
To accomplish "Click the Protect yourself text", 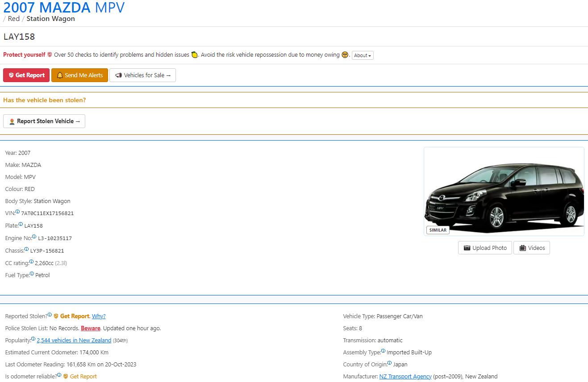I will coord(24,55).
